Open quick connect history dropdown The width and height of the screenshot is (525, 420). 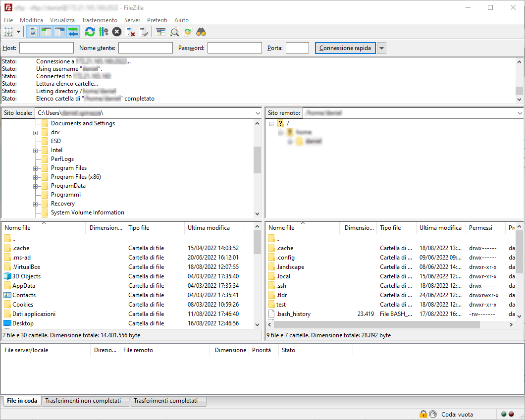point(381,48)
